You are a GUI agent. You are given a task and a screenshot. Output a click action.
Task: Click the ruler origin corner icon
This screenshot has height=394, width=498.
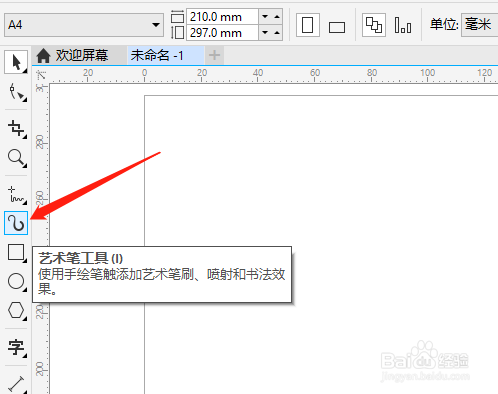pos(41,75)
